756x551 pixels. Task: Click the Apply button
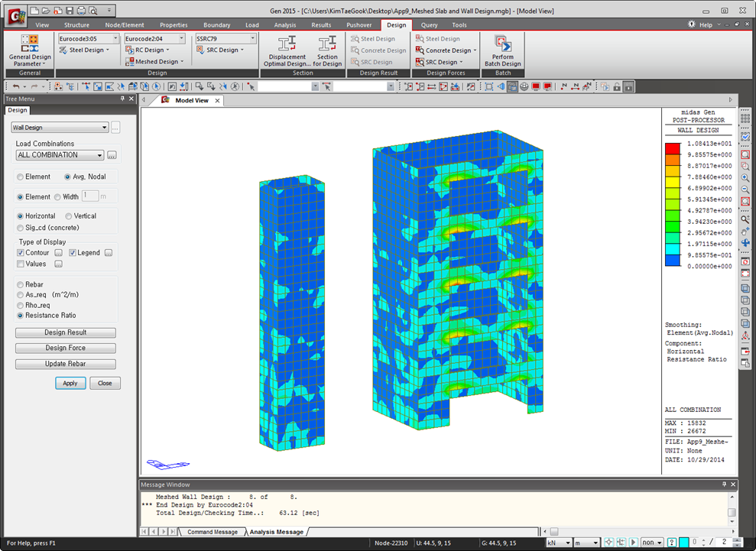click(x=70, y=383)
